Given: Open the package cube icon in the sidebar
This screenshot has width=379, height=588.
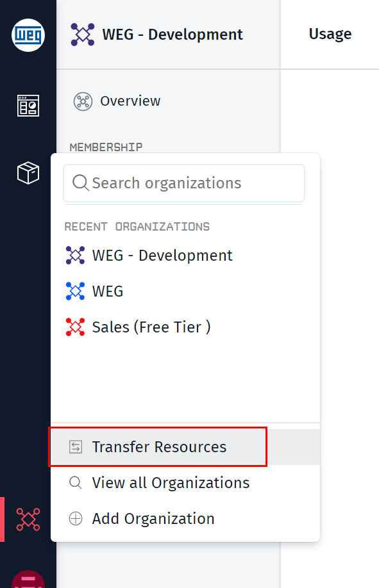Looking at the screenshot, I should tap(28, 173).
